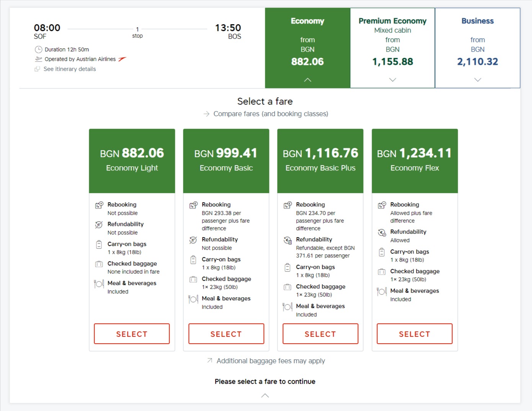
Task: Click the BGN 882.06 Economy Light header
Action: pyautogui.click(x=132, y=161)
